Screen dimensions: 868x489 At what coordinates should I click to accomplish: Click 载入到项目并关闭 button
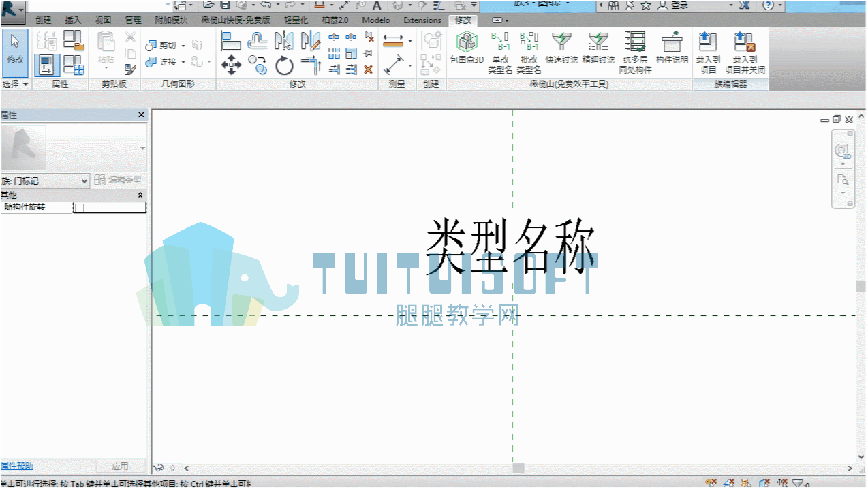745,53
